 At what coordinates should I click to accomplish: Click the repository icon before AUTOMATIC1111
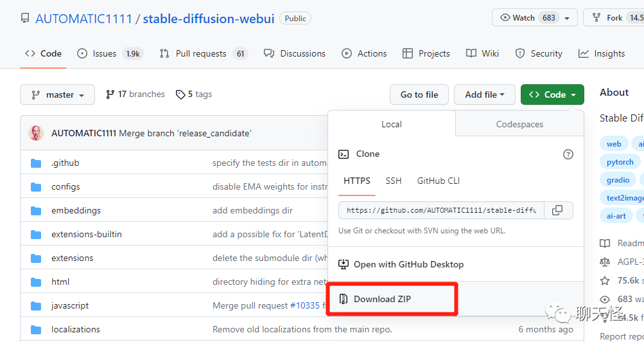(26, 18)
